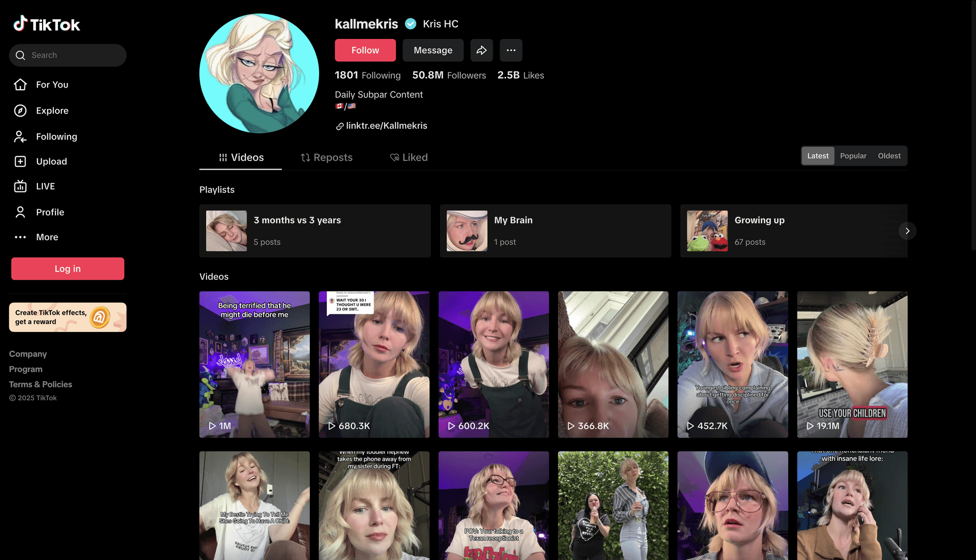Screen dimensions: 976x560
Task: Click the Upload plus icon
Action: pos(20,161)
